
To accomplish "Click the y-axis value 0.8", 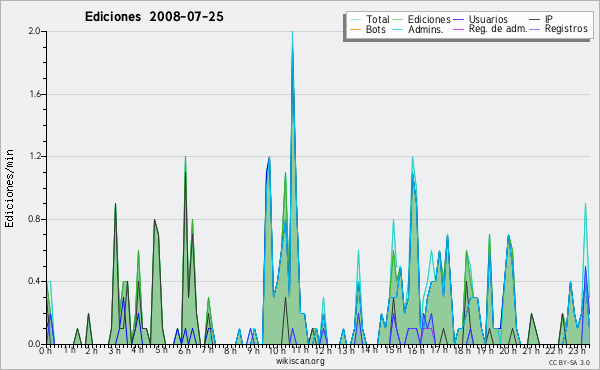I will (x=34, y=219).
